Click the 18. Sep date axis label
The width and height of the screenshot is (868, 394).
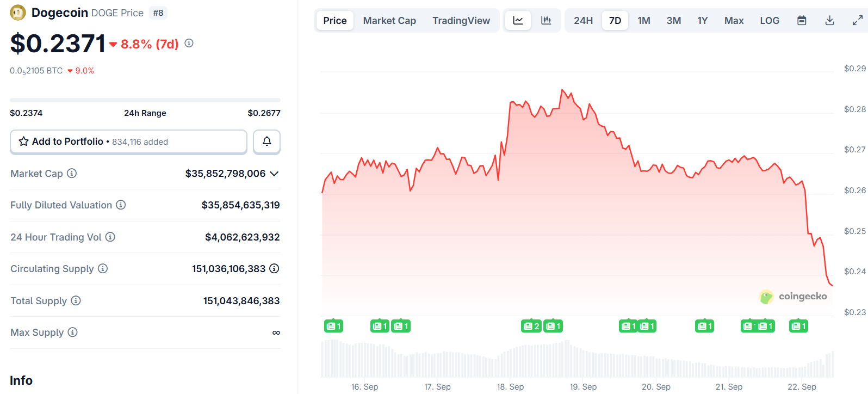click(510, 387)
